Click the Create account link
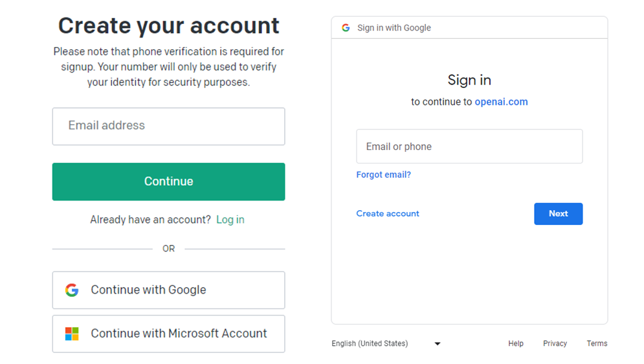 coord(388,213)
